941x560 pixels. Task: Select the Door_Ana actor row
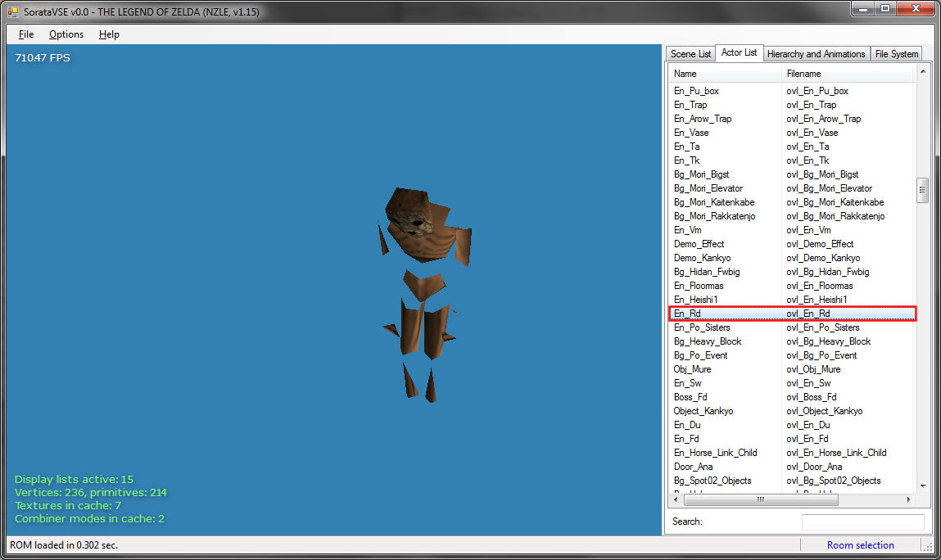pyautogui.click(x=792, y=467)
